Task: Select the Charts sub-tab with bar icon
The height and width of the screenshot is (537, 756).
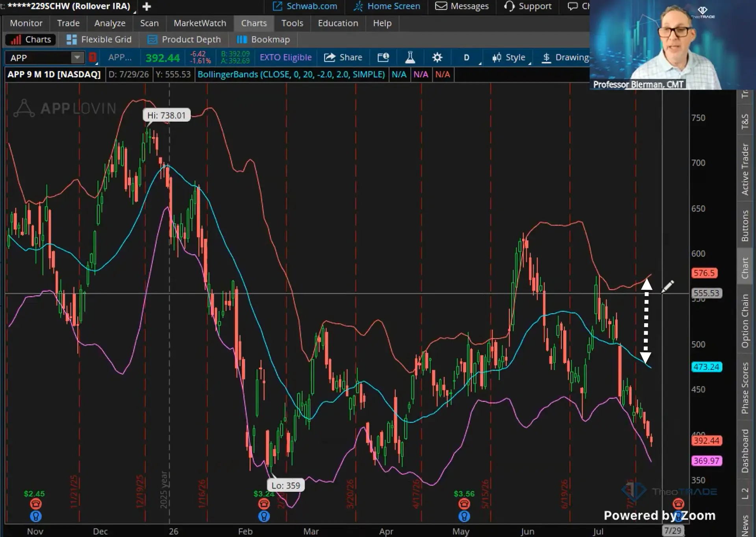Action: point(31,39)
